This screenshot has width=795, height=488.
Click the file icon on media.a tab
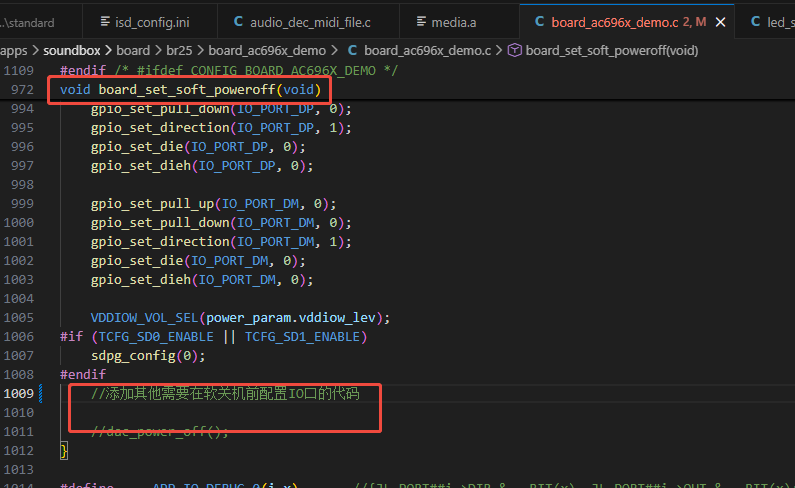coord(421,22)
